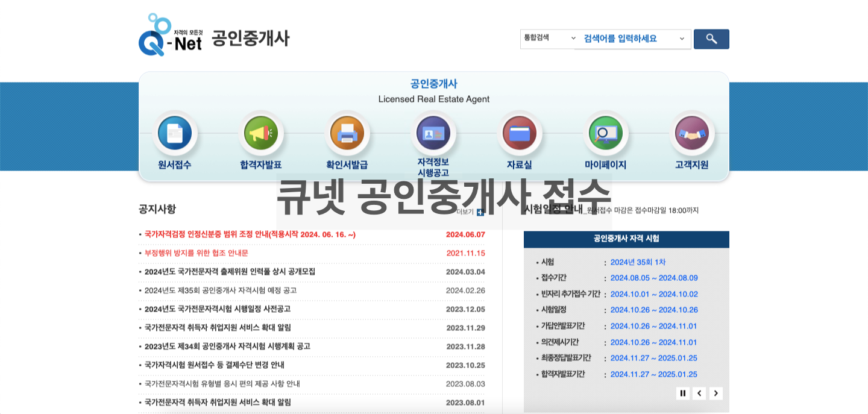Click 빈자리 추가접수 dates 2024.10.01 ~ 2024.10.02
Image resolution: width=868 pixels, height=414 pixels.
pos(654,294)
